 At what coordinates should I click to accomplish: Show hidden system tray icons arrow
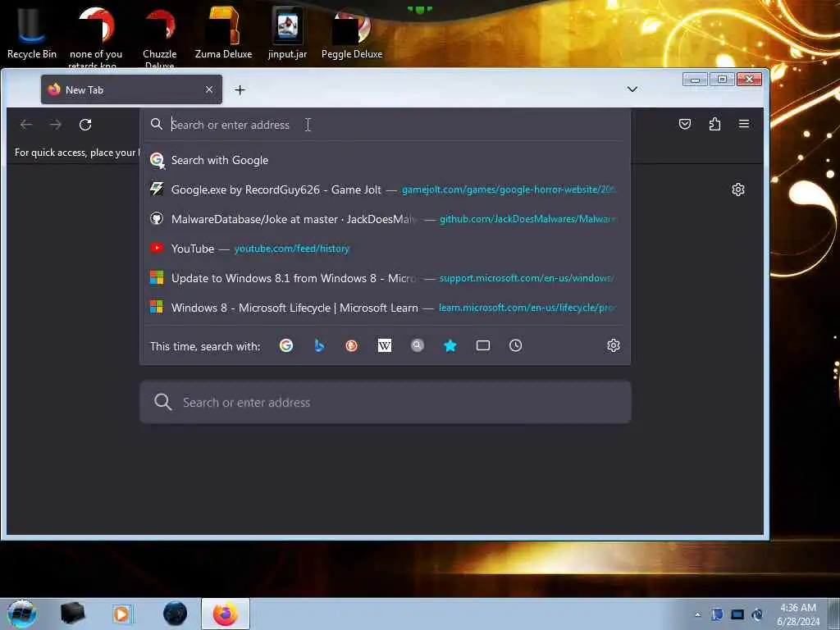[697, 614]
